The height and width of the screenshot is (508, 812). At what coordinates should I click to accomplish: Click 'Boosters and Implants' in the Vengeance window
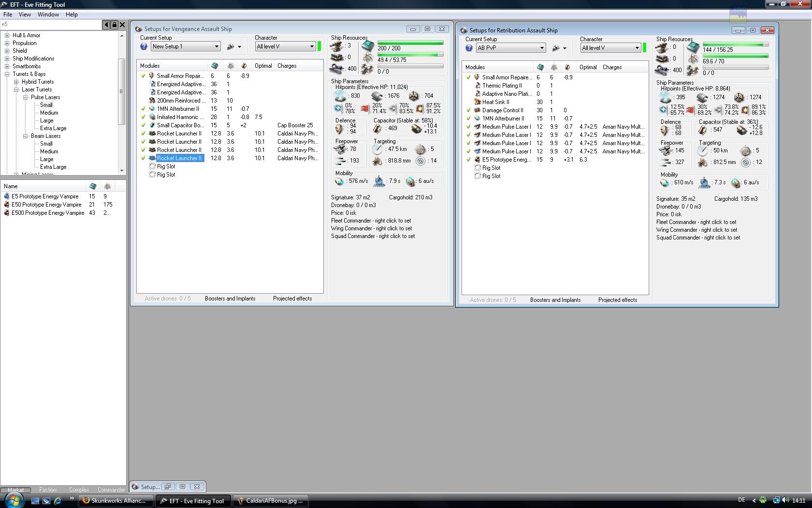(230, 299)
